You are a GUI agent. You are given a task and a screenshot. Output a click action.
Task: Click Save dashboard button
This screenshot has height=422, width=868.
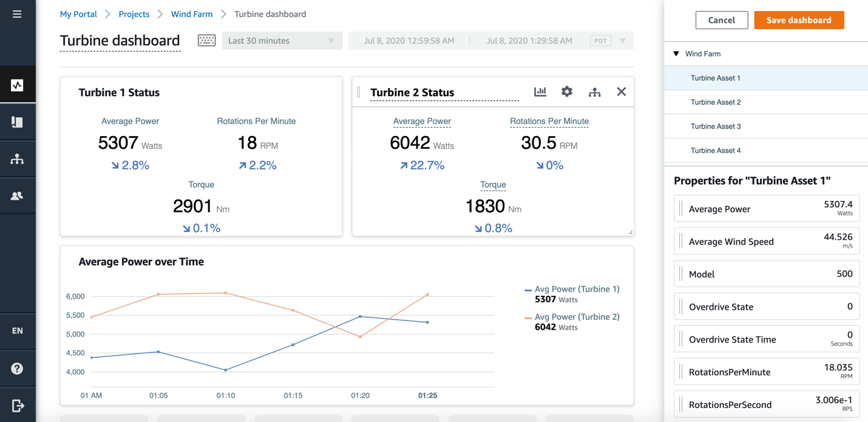click(x=799, y=19)
